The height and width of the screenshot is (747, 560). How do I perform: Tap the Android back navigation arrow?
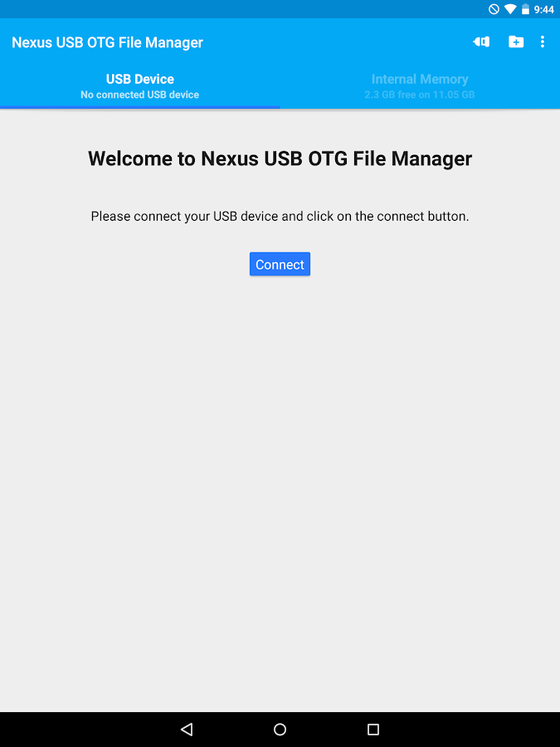[x=187, y=729]
